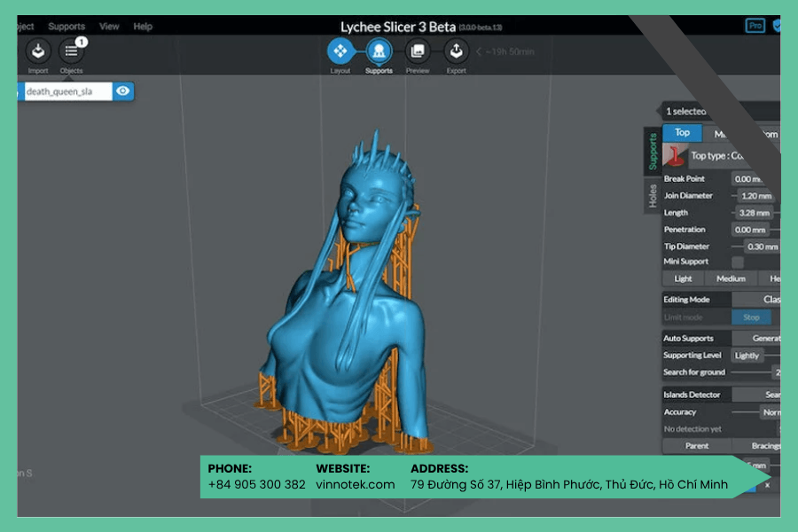Select the vertical Supports side tab
This screenshot has height=532, width=798.
[x=653, y=152]
